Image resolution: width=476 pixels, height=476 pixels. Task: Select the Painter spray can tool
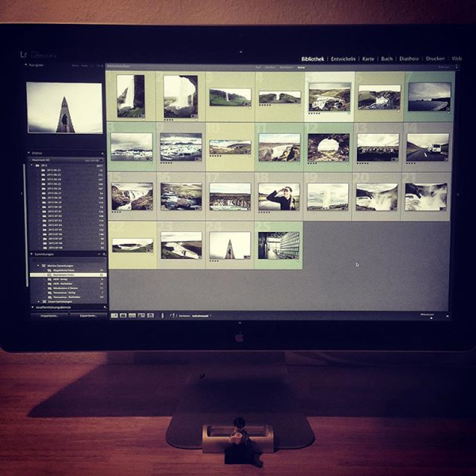pyautogui.click(x=162, y=316)
